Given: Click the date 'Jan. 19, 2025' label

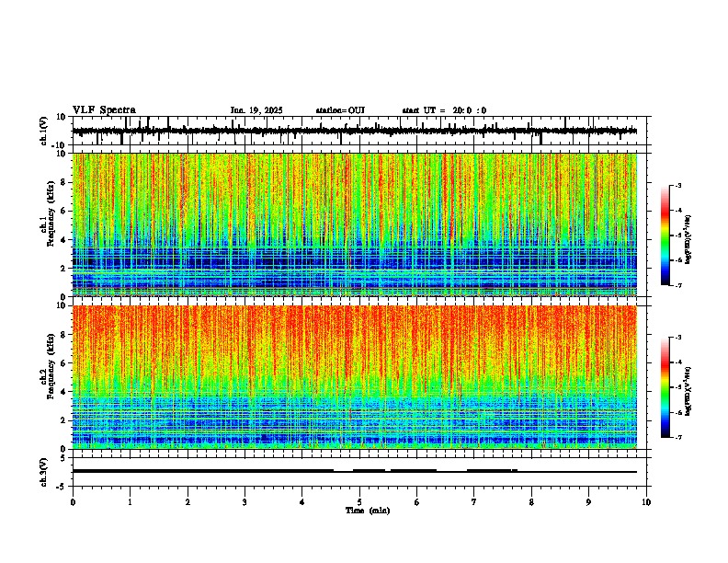Looking at the screenshot, I should coord(256,110).
